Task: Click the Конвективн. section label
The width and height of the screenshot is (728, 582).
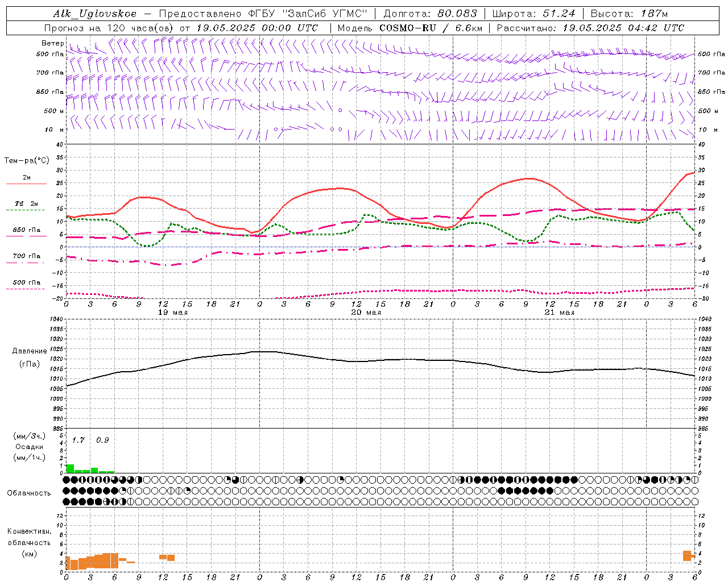Action: pyautogui.click(x=29, y=531)
